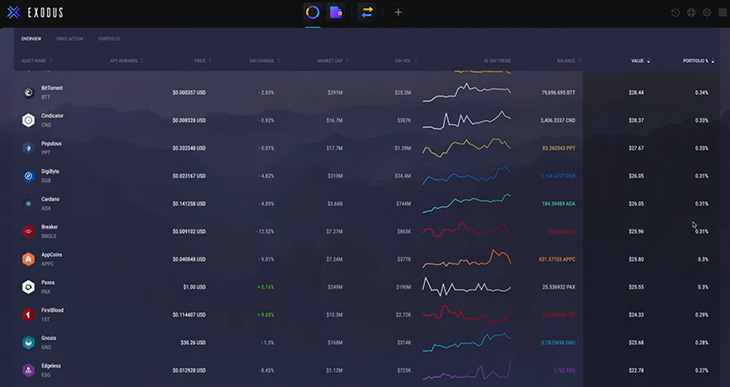Click the FirstBlood asset name
The image size is (730, 387).
point(52,310)
